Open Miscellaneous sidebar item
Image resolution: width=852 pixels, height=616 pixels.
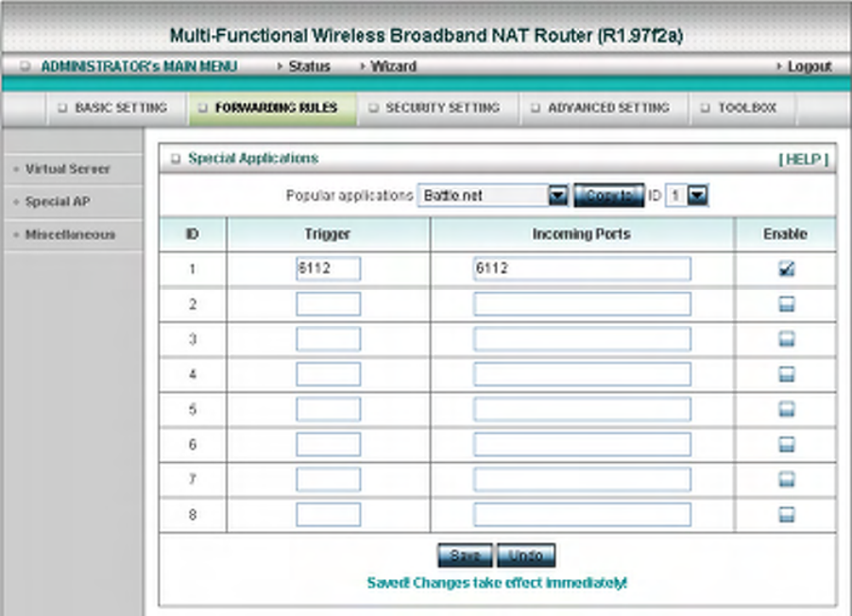[70, 235]
